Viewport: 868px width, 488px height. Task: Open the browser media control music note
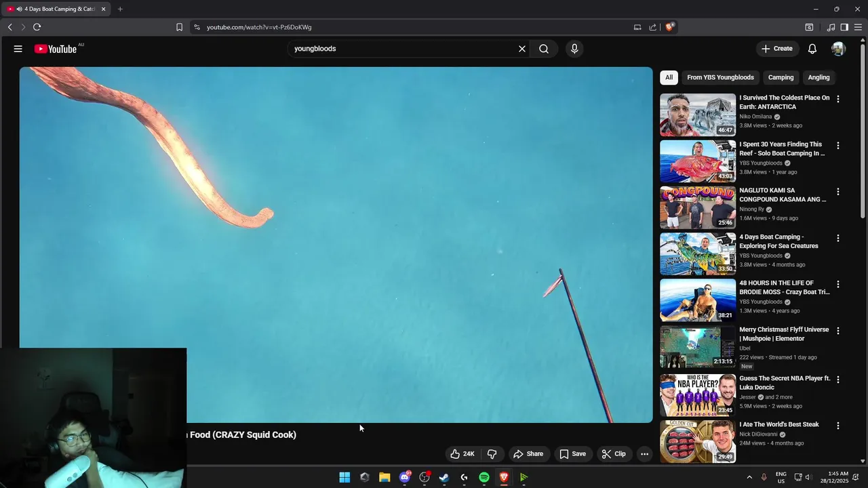pos(831,27)
